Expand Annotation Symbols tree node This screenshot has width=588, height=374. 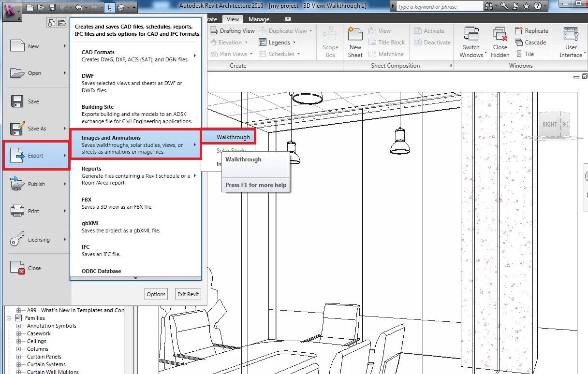19,326
